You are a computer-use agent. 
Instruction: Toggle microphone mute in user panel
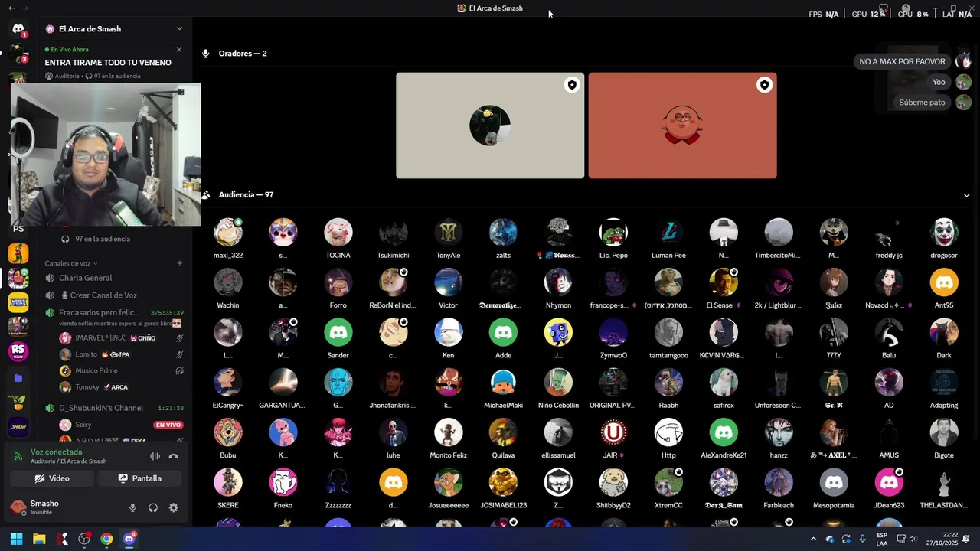(x=132, y=507)
